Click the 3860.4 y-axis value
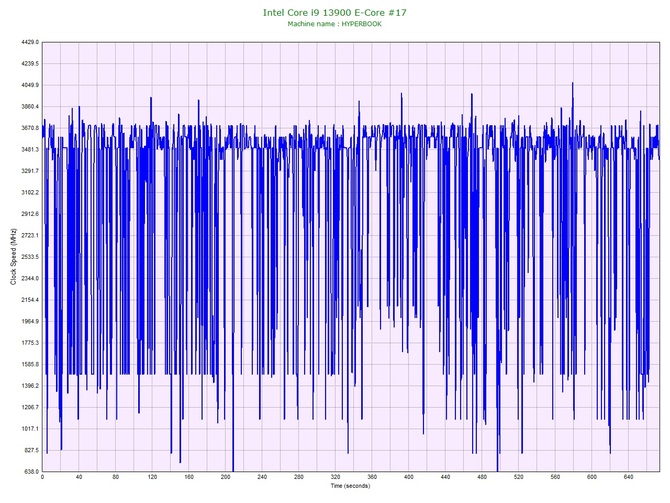Image resolution: width=670 pixels, height=503 pixels. [30, 106]
